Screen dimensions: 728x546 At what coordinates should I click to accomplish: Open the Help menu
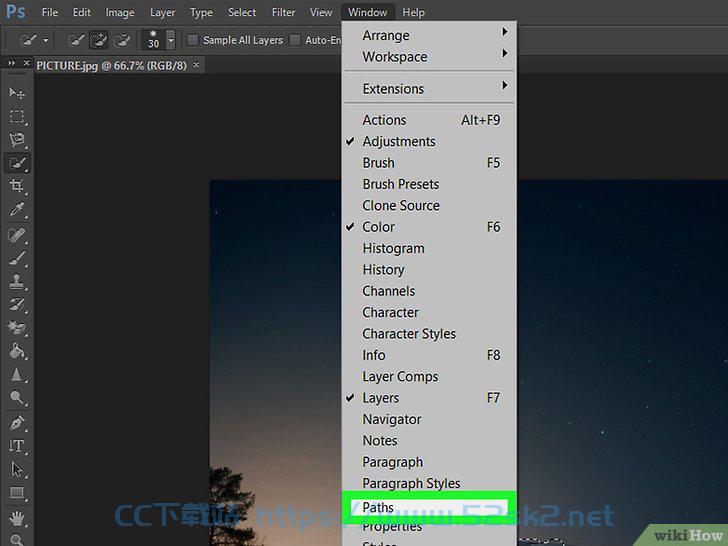[413, 13]
